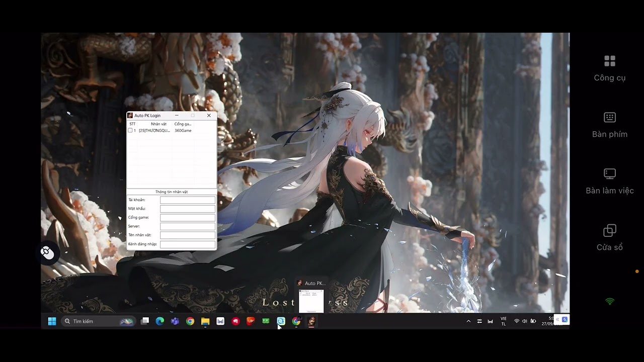Open the Wi-Fi network tray icon
Image resolution: width=644 pixels, height=362 pixels.
517,321
